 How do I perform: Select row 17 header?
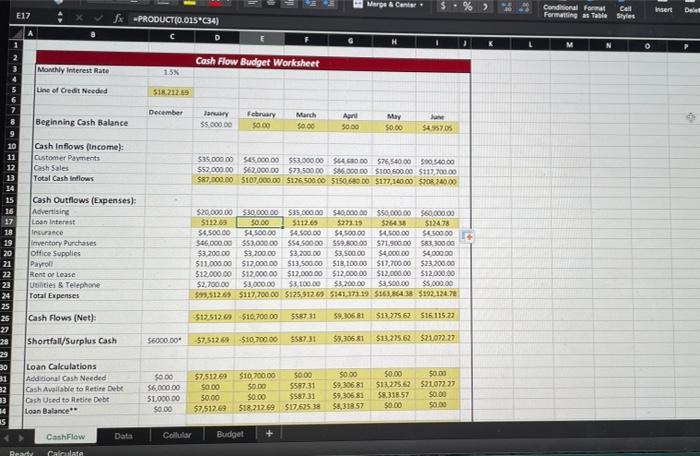coord(8,222)
